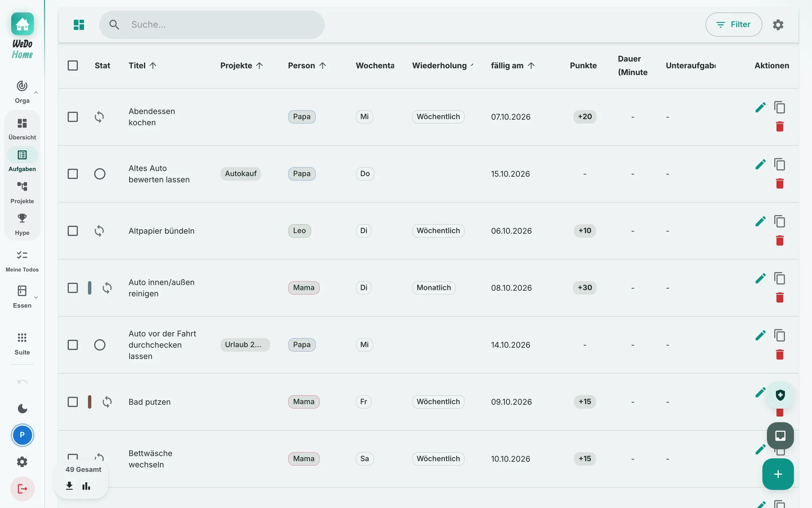Open Hype in sidebar
Viewport: 812px width, 508px height.
[x=22, y=225]
